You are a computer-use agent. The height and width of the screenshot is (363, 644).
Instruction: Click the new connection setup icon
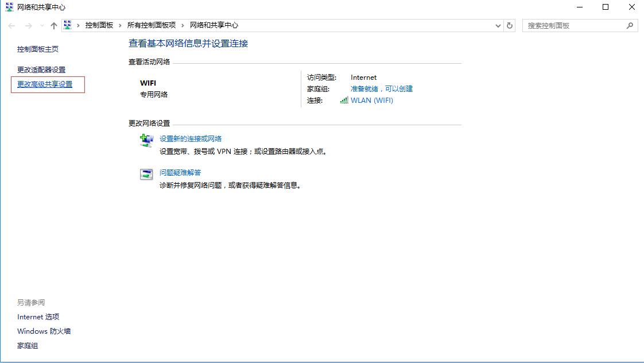coord(147,140)
